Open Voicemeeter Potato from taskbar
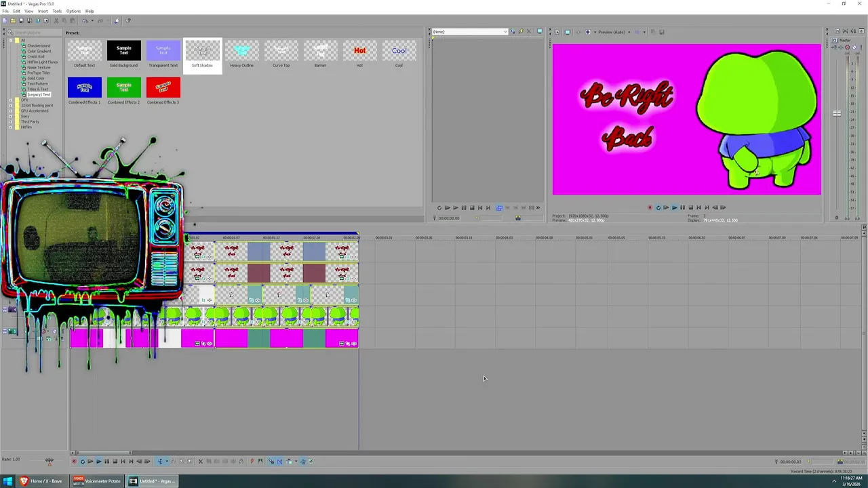Viewport: 868px width, 488px height. 97,481
